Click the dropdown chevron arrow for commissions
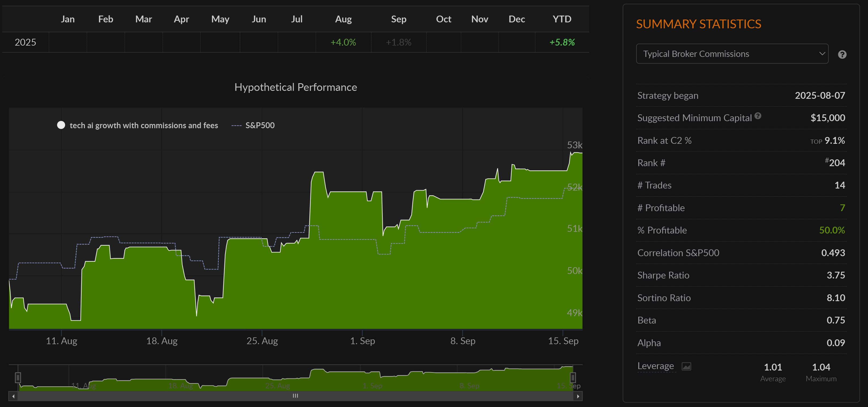The height and width of the screenshot is (407, 868). (822, 54)
